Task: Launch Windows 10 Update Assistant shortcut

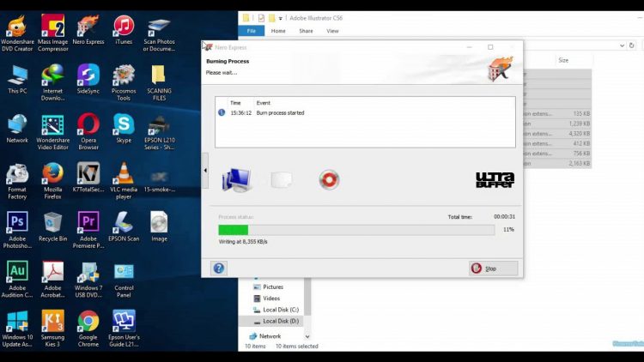Action: point(17,329)
